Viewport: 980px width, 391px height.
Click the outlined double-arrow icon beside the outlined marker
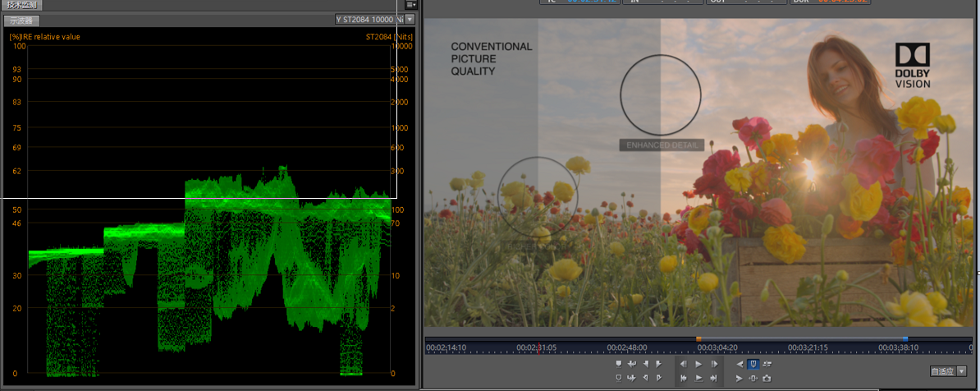(632, 378)
